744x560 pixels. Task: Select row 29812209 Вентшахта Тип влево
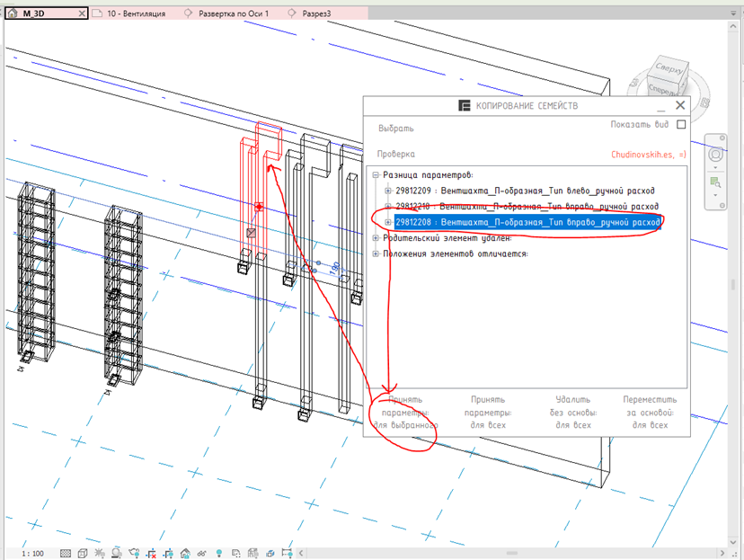525,191
